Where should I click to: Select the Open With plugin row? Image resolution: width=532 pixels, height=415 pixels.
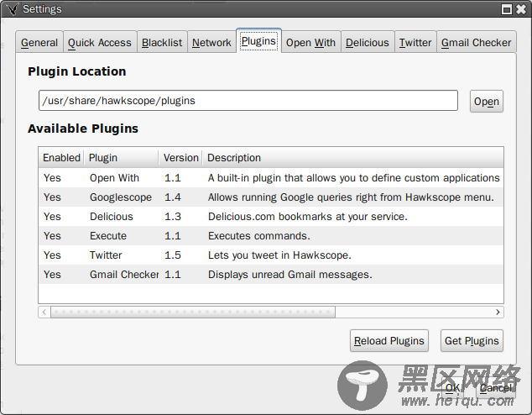[271, 178]
